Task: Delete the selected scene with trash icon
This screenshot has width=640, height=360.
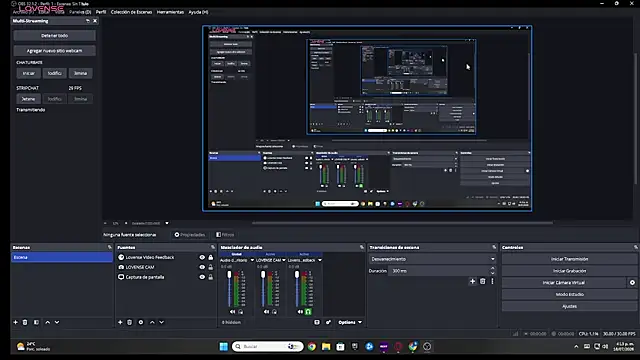Action: pyautogui.click(x=25, y=322)
